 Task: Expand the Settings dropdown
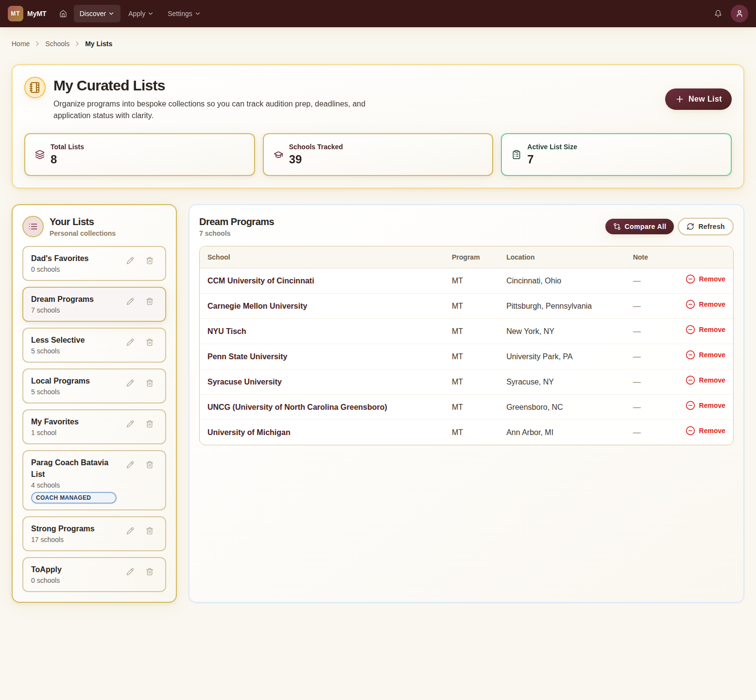184,14
